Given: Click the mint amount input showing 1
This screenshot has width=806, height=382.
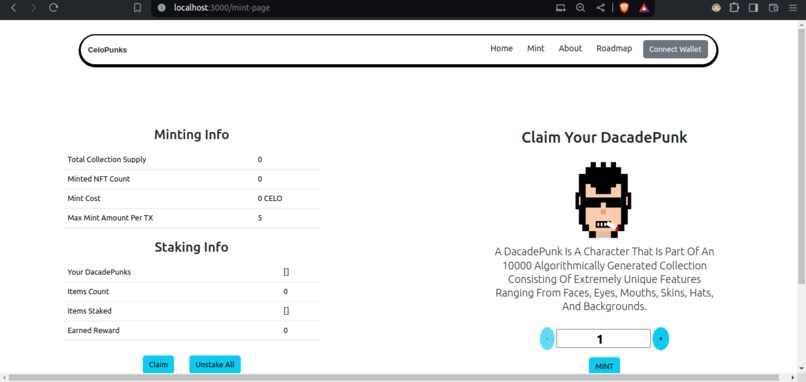Looking at the screenshot, I should point(603,338).
